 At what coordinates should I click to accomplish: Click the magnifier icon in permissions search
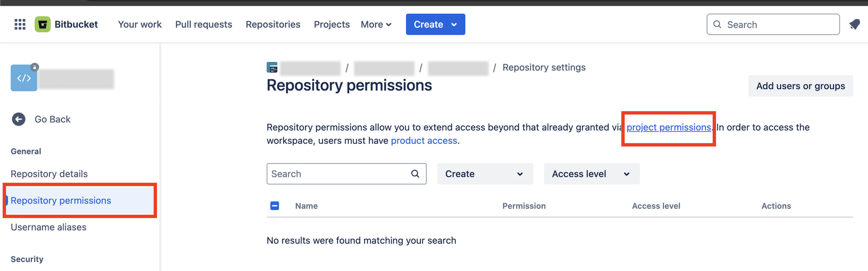415,174
